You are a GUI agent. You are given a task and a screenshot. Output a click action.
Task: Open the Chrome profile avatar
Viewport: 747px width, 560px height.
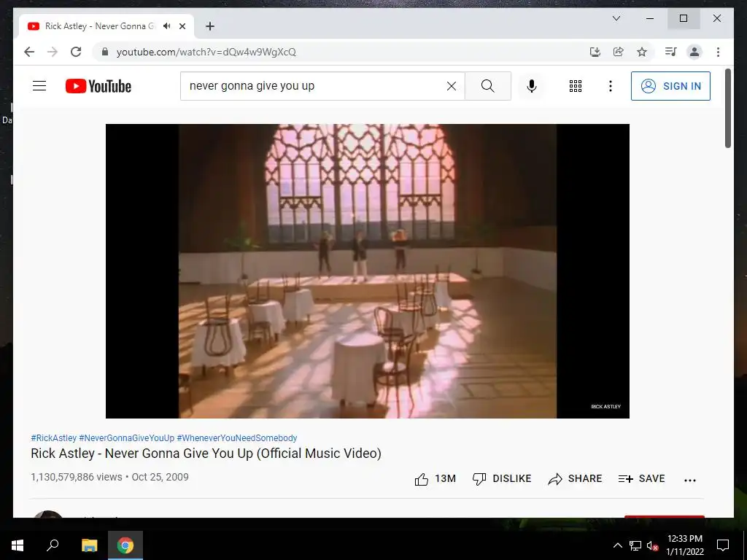pos(694,52)
